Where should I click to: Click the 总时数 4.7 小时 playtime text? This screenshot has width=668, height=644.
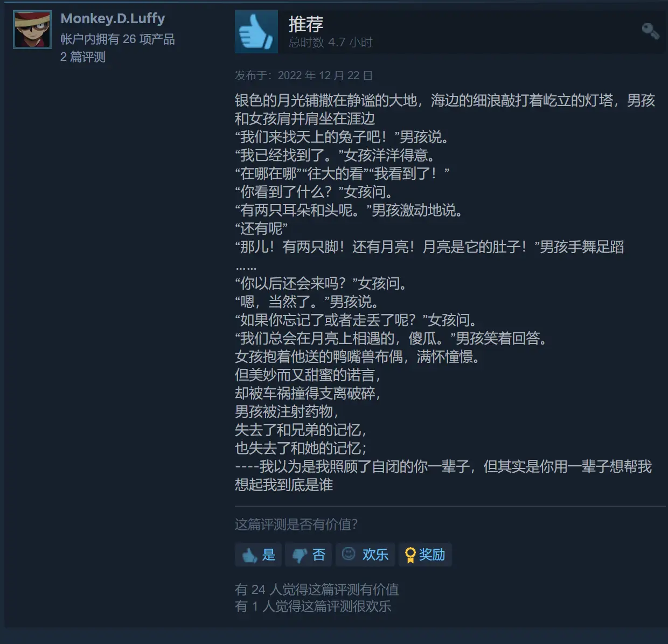click(330, 43)
